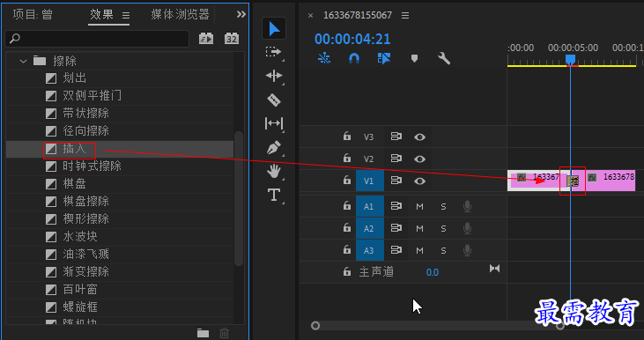
Task: Click the Add Marker icon
Action: [414, 58]
